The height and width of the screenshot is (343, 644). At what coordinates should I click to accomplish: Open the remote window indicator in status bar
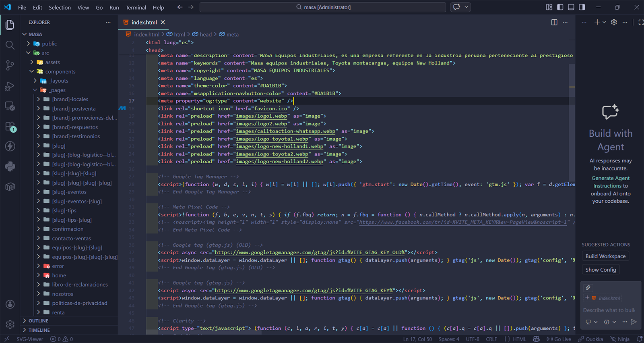[6, 339]
